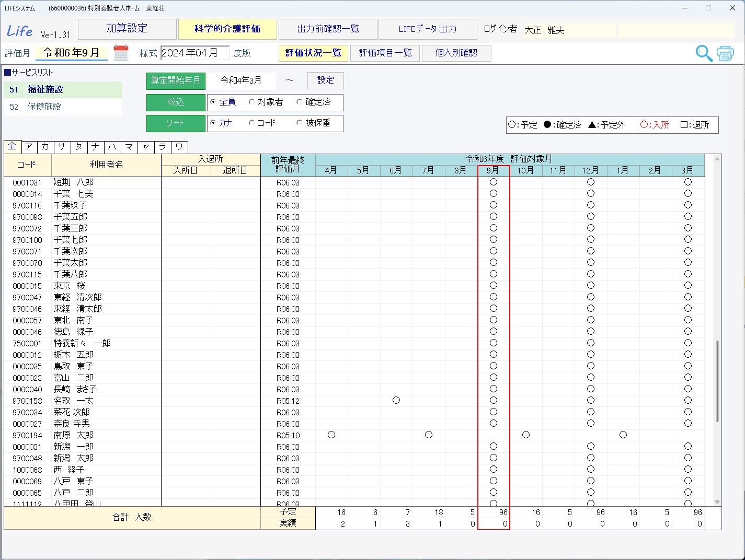Click the magnifying glass search icon
The image size is (745, 560).
coord(704,53)
